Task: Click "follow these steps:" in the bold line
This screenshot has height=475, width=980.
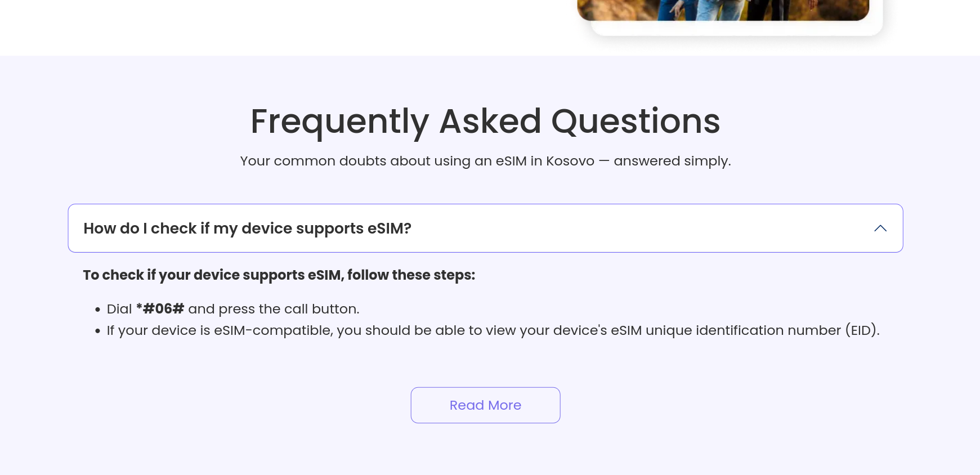Action: click(x=411, y=275)
